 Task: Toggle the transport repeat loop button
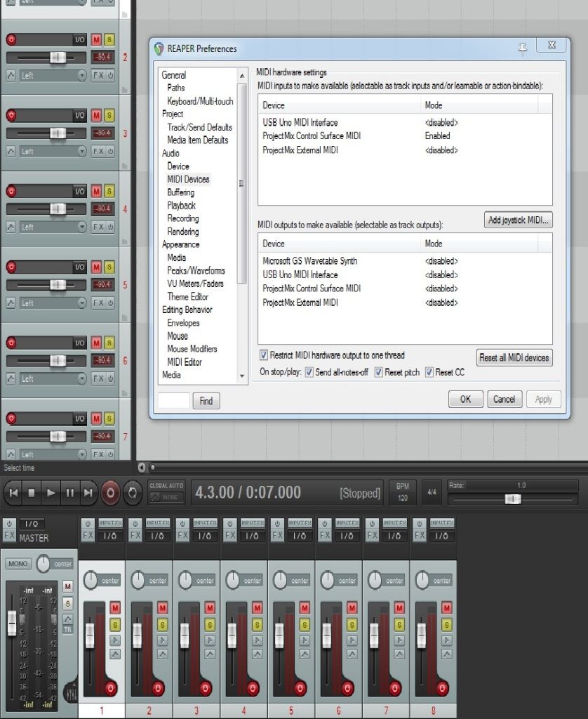133,493
